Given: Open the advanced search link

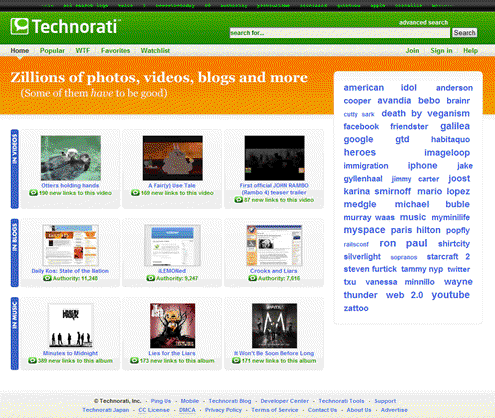Looking at the screenshot, I should click(x=423, y=23).
